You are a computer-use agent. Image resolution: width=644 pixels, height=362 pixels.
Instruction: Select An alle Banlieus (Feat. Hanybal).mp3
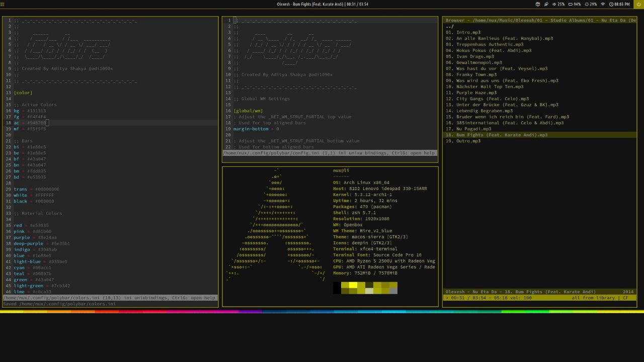click(x=499, y=38)
